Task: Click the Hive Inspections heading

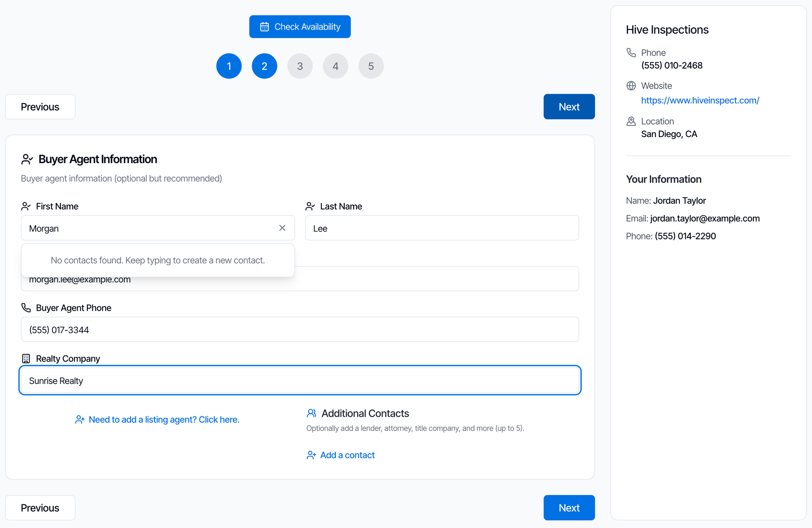Action: (x=667, y=30)
